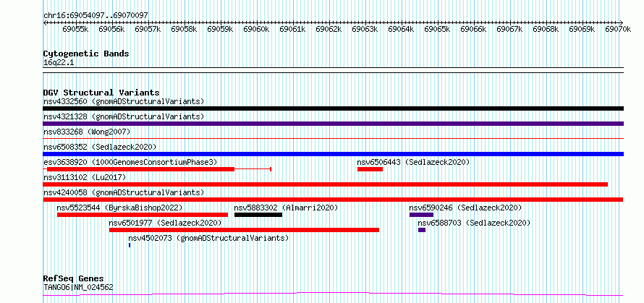644x303 pixels.
Task: Select the purple nsv4321328 variant bar
Action: tap(333, 124)
